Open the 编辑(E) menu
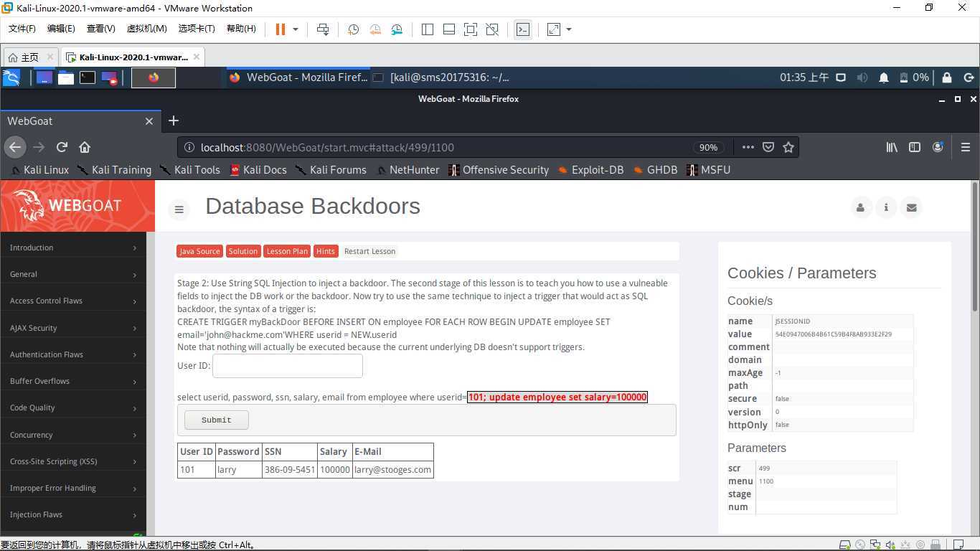The width and height of the screenshot is (980, 551). pos(61,29)
